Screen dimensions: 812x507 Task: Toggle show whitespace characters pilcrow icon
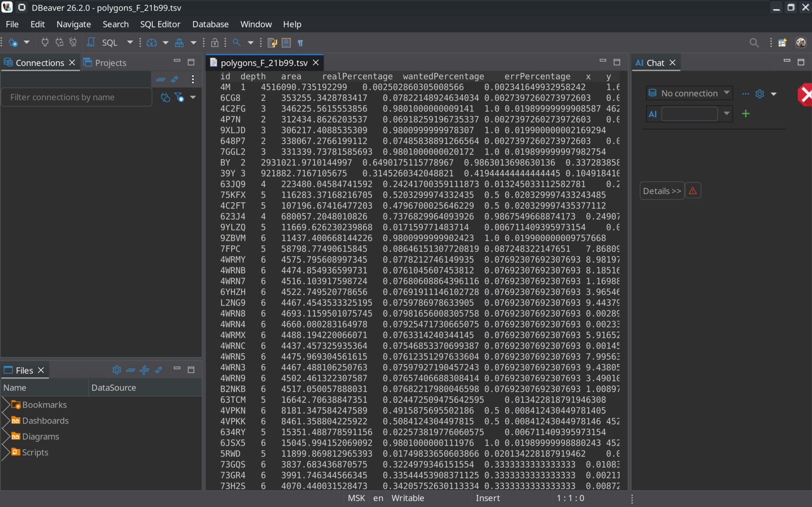click(x=300, y=43)
